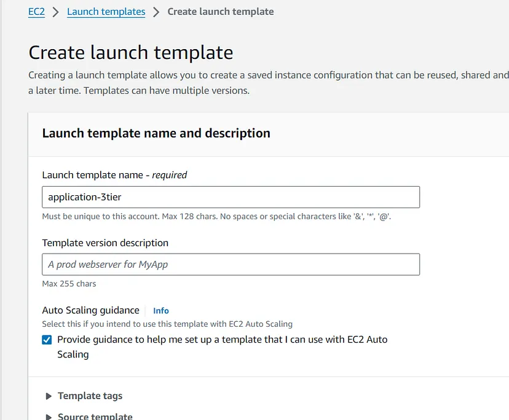Expand Source template disclosure triangle

tap(49, 416)
